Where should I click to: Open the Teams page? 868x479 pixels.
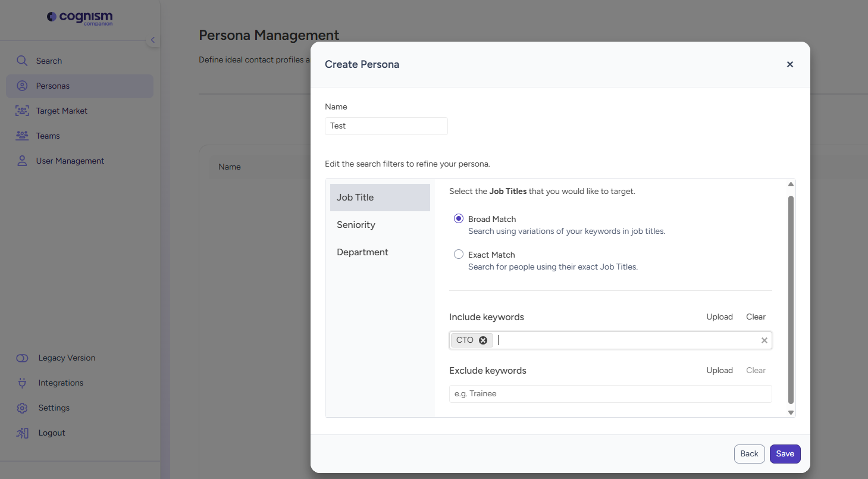[48, 136]
